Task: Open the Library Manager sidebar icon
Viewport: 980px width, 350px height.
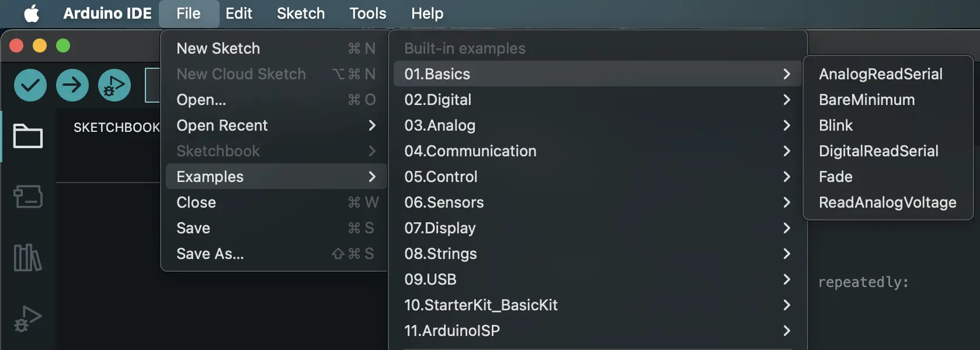Action: pyautogui.click(x=28, y=258)
